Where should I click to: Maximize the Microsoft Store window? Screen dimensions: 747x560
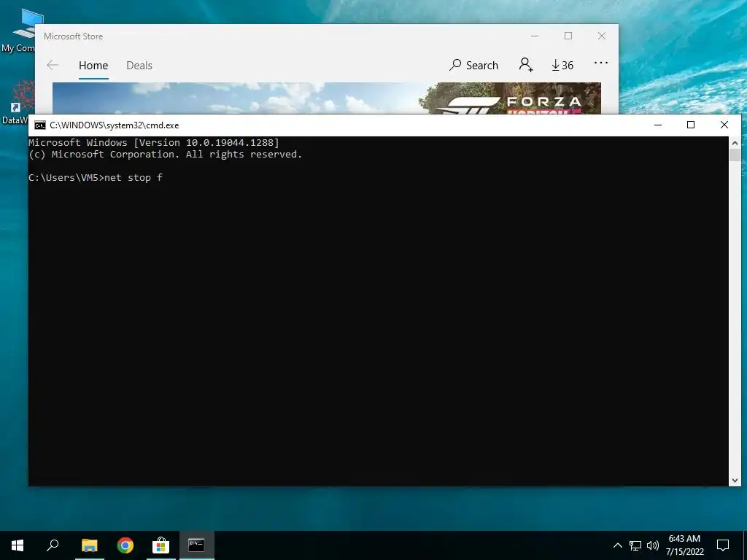(x=568, y=36)
